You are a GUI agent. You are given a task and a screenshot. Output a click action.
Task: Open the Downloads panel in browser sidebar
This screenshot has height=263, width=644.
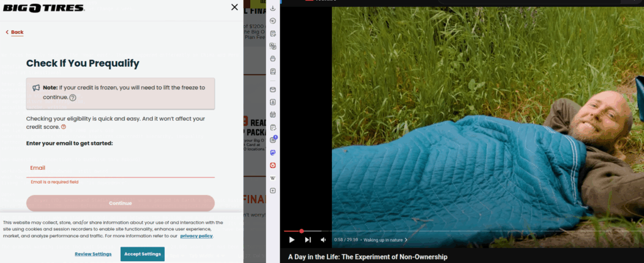[x=273, y=8]
